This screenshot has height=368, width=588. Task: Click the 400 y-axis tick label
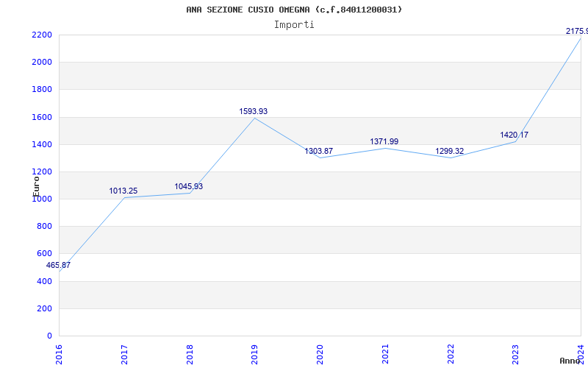[x=44, y=281]
